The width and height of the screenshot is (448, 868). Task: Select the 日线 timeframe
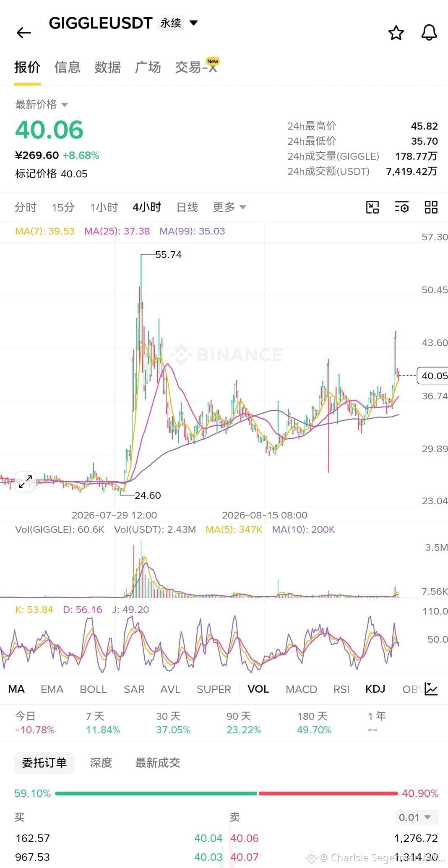[x=187, y=207]
